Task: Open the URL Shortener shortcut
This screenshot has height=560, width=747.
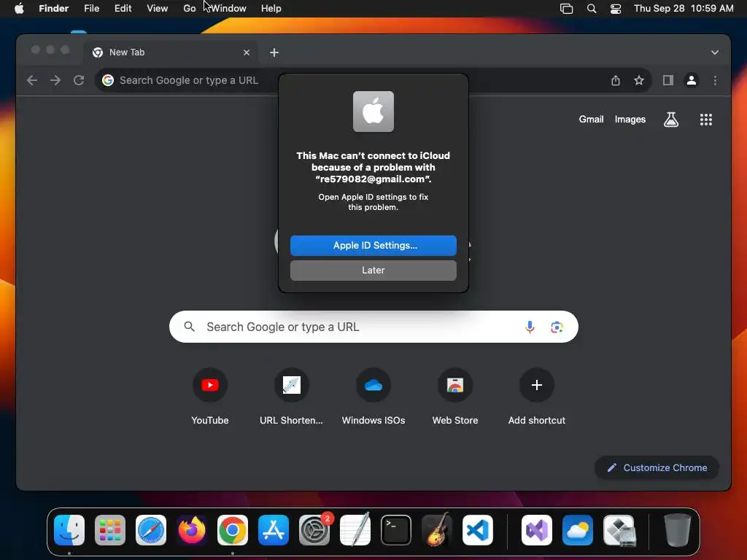Action: coord(291,396)
